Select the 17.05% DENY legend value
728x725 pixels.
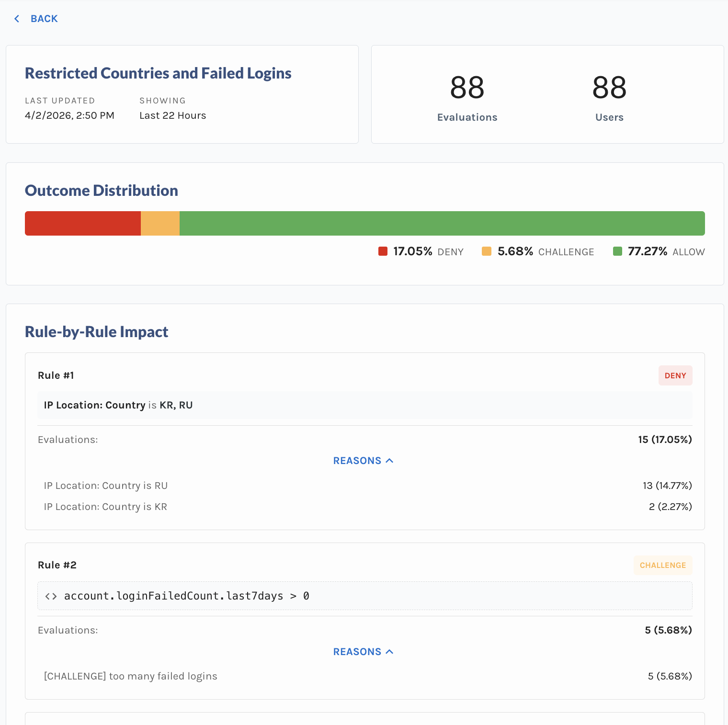click(x=413, y=251)
